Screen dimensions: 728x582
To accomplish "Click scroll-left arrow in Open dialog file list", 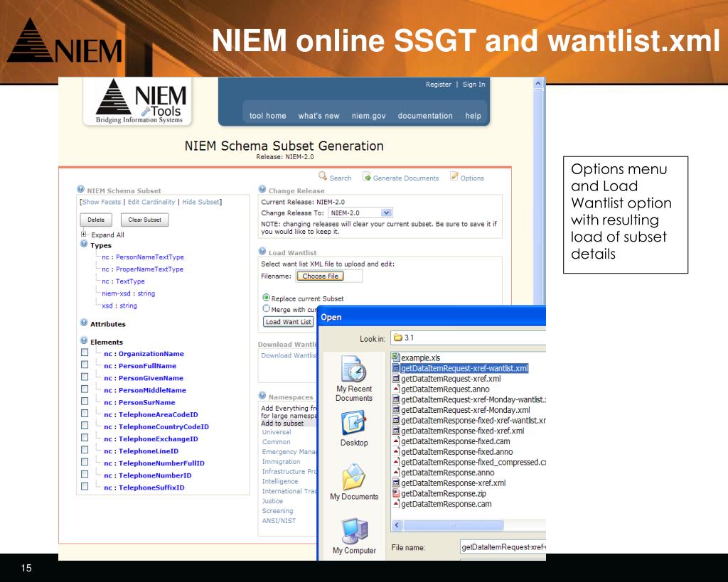I will 397,525.
